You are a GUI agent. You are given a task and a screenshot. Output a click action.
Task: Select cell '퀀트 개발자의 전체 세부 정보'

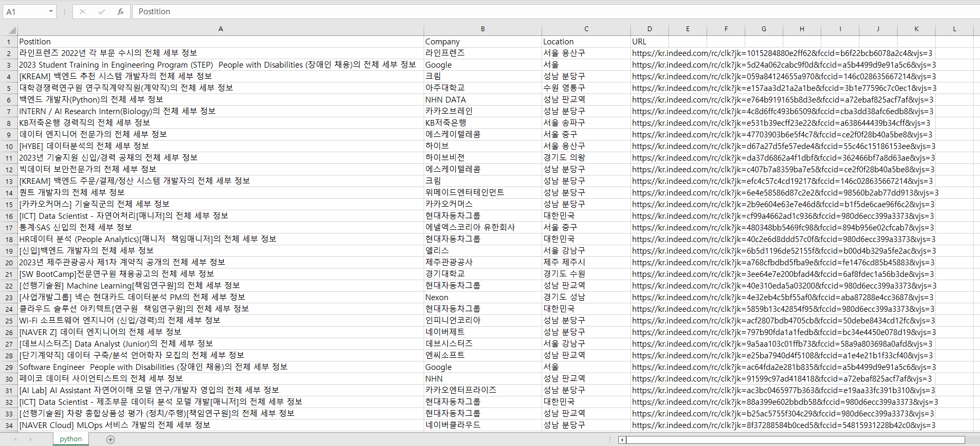221,192
